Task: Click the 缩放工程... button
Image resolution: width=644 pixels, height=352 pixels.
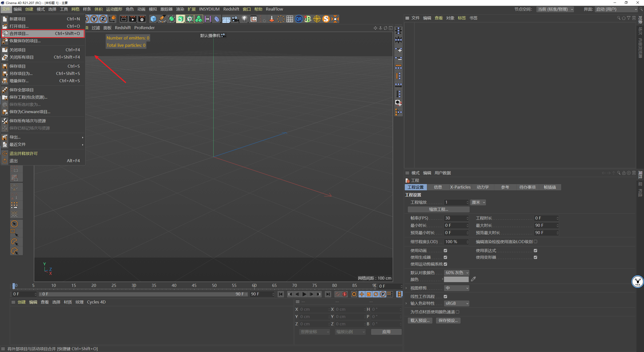Action: 438,209
